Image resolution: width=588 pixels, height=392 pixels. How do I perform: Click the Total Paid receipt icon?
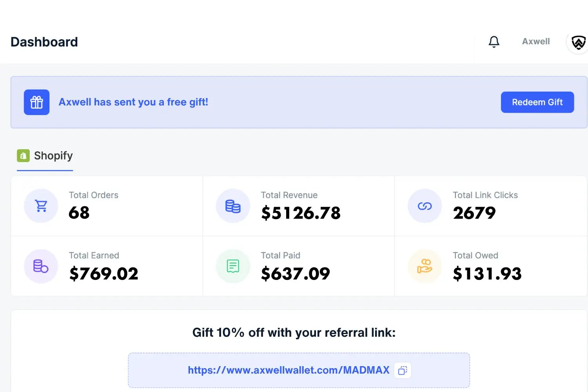click(233, 266)
